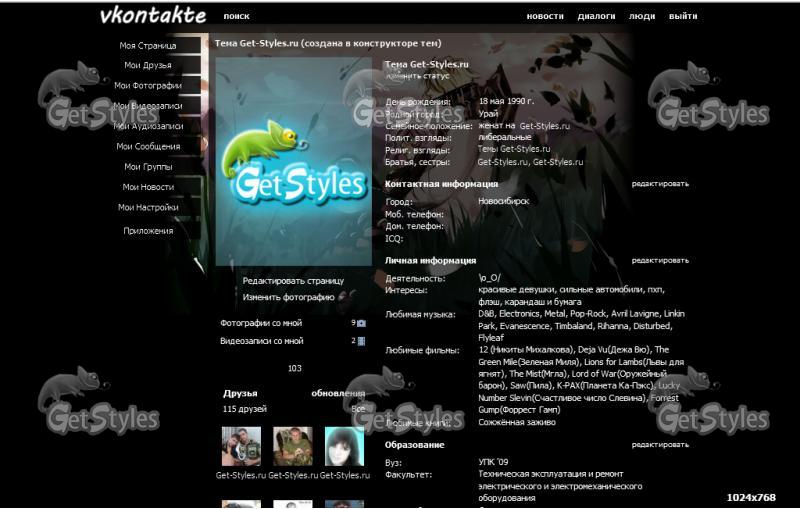The image size is (800, 509).
Task: Open Фотографии со мной
Action: point(261,323)
